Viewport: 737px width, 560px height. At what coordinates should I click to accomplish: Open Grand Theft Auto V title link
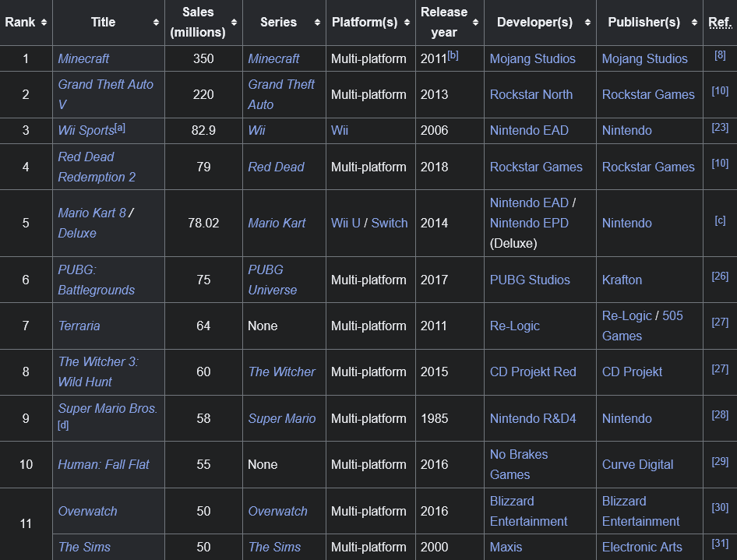105,94
